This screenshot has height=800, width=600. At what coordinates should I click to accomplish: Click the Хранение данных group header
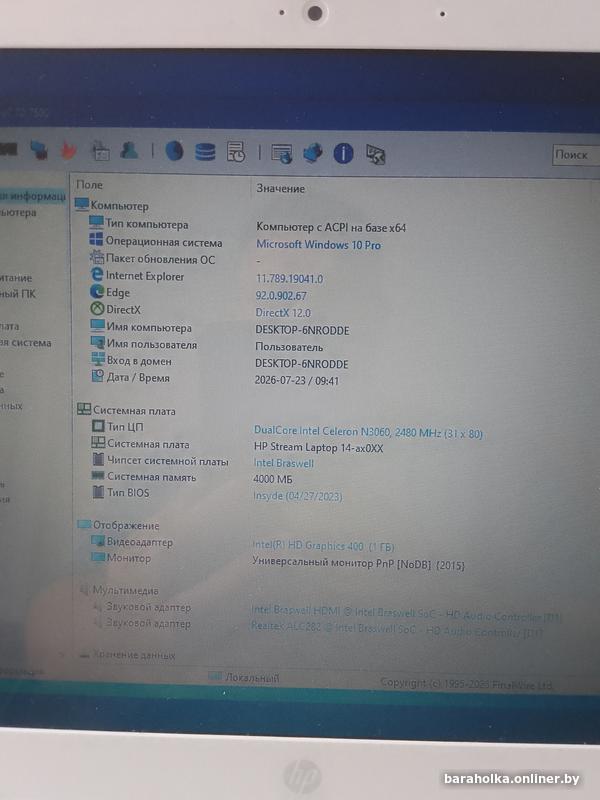pos(134,655)
